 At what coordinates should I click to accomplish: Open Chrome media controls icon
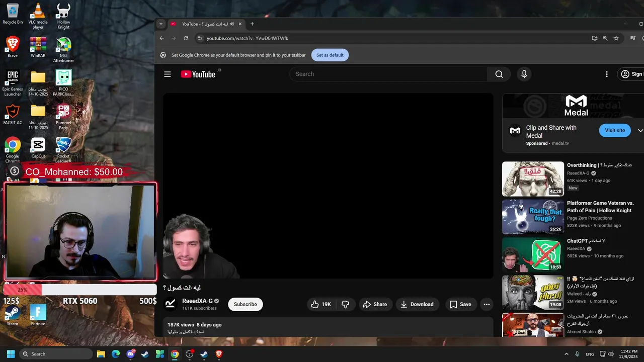pyautogui.click(x=633, y=38)
